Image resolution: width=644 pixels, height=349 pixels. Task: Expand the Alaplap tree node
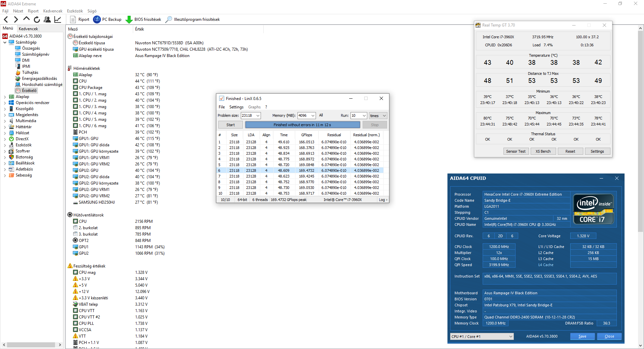click(x=5, y=97)
